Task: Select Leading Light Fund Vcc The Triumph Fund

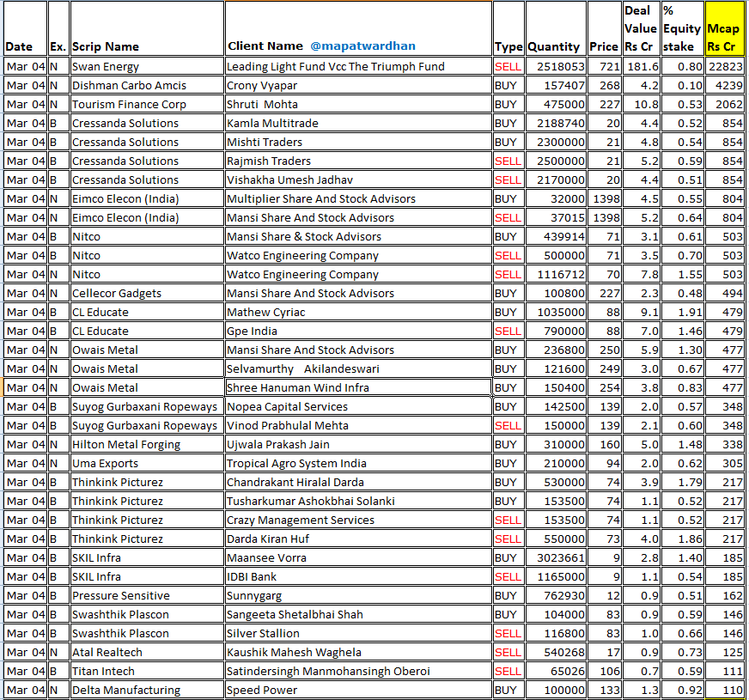Action: 358,66
